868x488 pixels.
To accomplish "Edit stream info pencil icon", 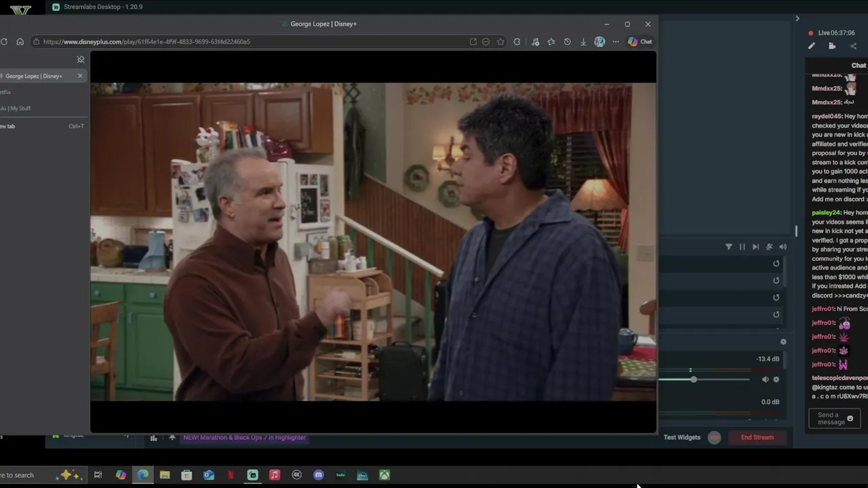I will [x=811, y=46].
